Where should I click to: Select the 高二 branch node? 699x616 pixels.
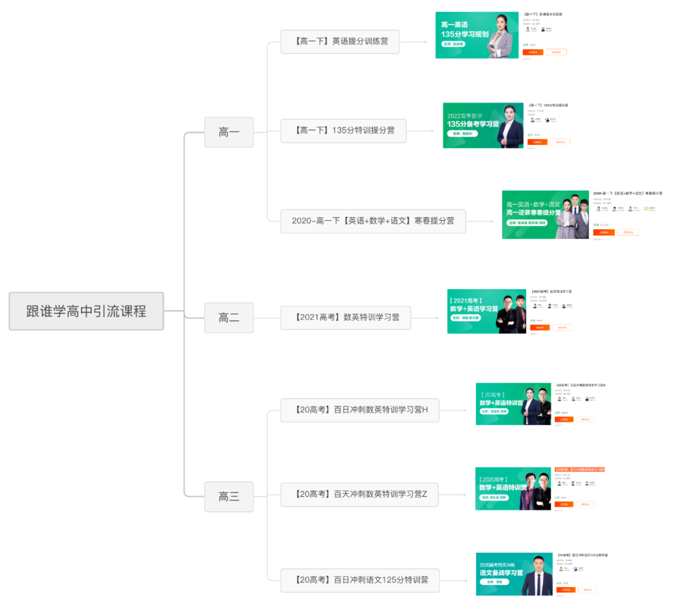[228, 317]
